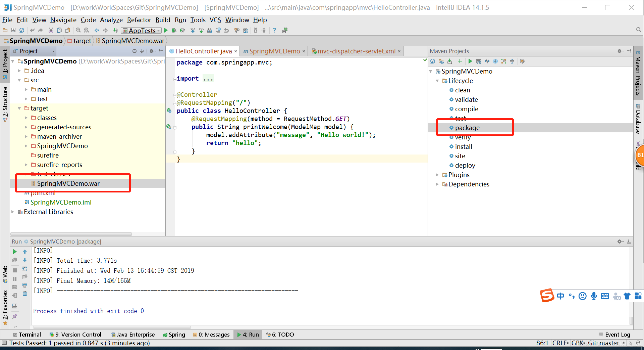This screenshot has width=644, height=350.
Task: Click Scroll from Source target icon in Project
Action: pos(135,51)
